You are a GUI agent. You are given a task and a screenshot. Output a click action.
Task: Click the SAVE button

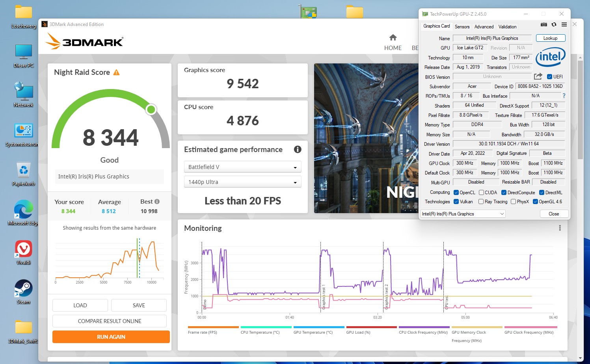(139, 305)
